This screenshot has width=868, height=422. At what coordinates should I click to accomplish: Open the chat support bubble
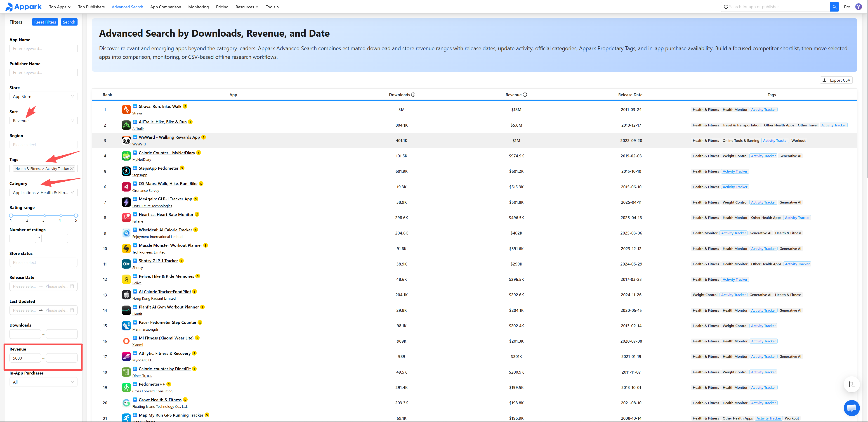click(x=851, y=408)
